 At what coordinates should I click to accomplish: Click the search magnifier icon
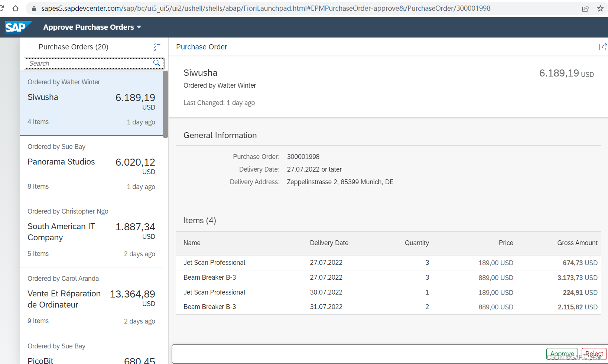pyautogui.click(x=157, y=63)
